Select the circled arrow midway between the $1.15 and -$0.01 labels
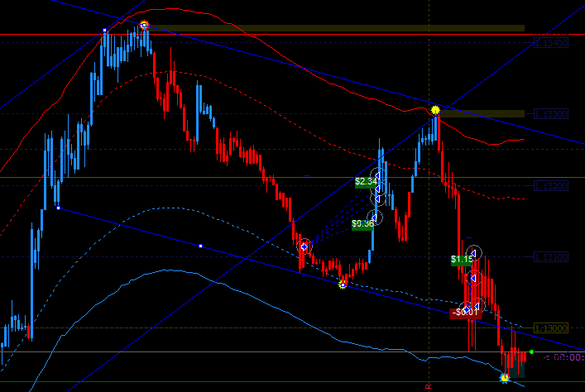Viewport: 585px width, 392px height. click(473, 278)
